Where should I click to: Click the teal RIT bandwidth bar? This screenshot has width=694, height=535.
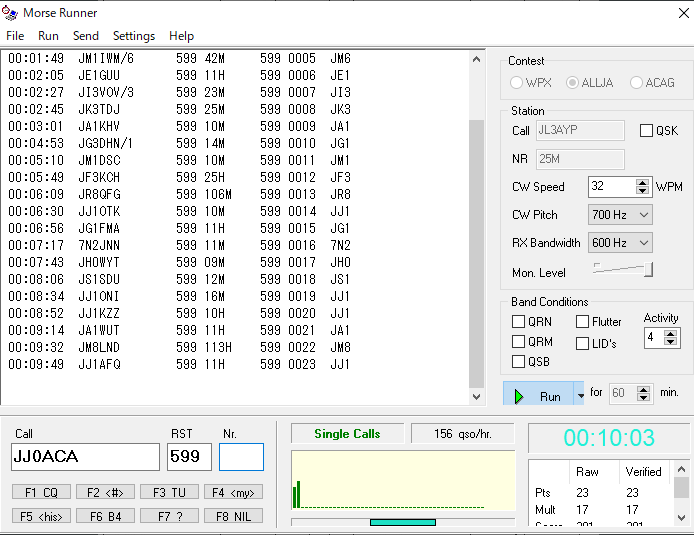pos(403,523)
